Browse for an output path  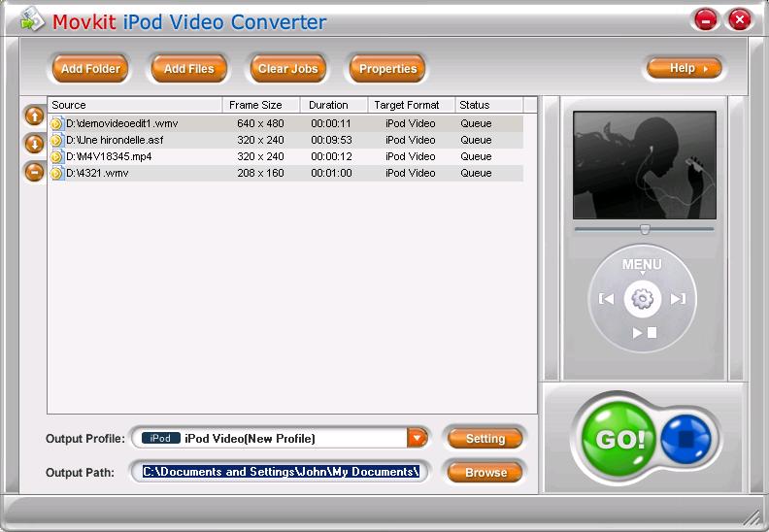click(x=485, y=473)
